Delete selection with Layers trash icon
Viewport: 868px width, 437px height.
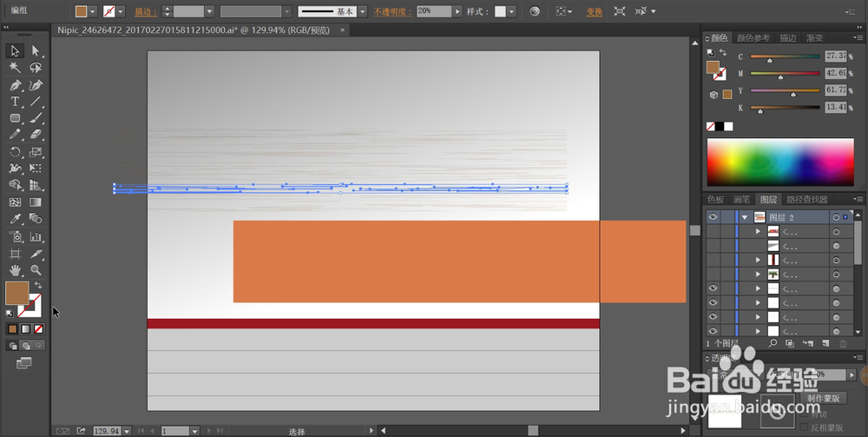(x=843, y=344)
